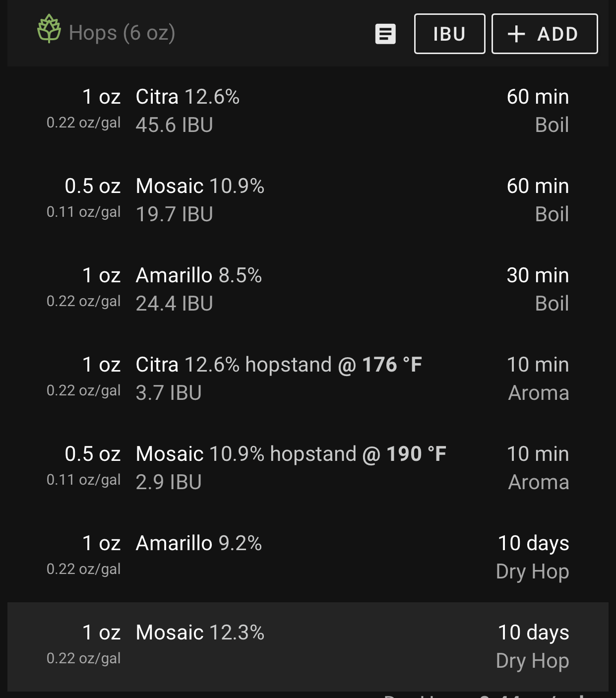Click the plus icon in ADD button
The height and width of the screenshot is (698, 616).
coord(516,34)
